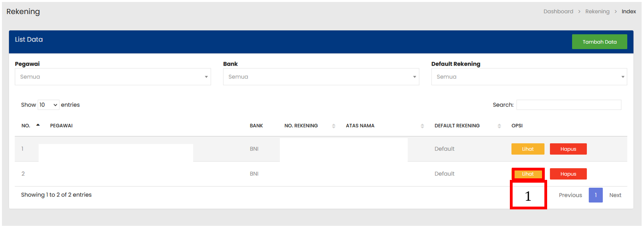Select page 1 in pagination
Screen dimensions: 644x229
pos(595,195)
